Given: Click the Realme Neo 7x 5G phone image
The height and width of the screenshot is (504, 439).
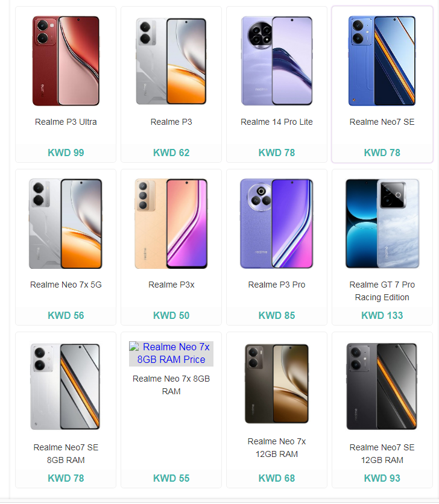Looking at the screenshot, I should pos(66,224).
